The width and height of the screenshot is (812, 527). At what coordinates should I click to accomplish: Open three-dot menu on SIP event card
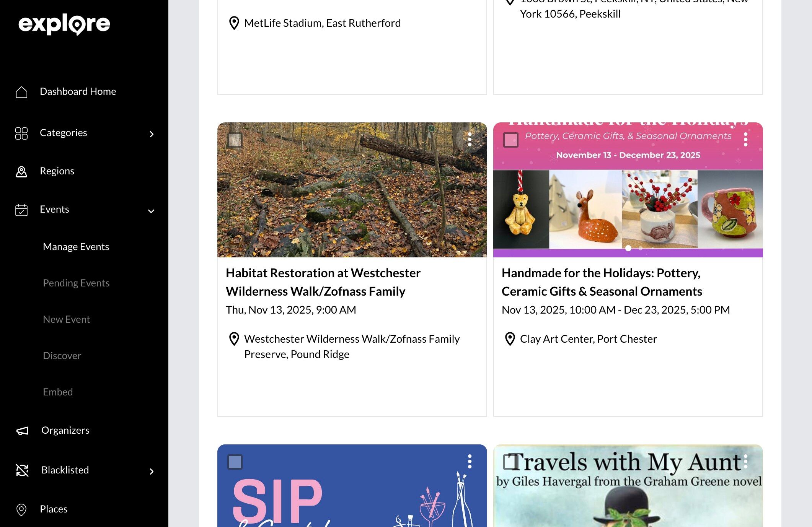point(470,462)
